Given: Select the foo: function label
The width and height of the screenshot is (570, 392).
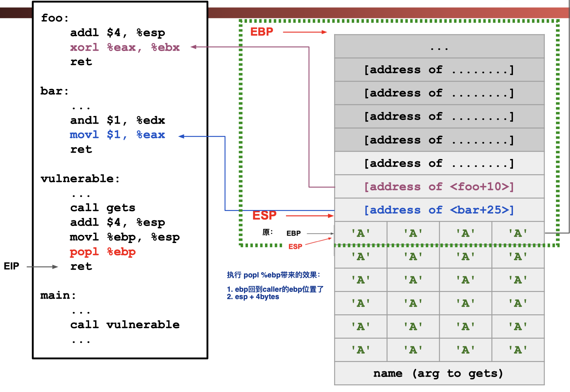Looking at the screenshot, I should point(55,18).
